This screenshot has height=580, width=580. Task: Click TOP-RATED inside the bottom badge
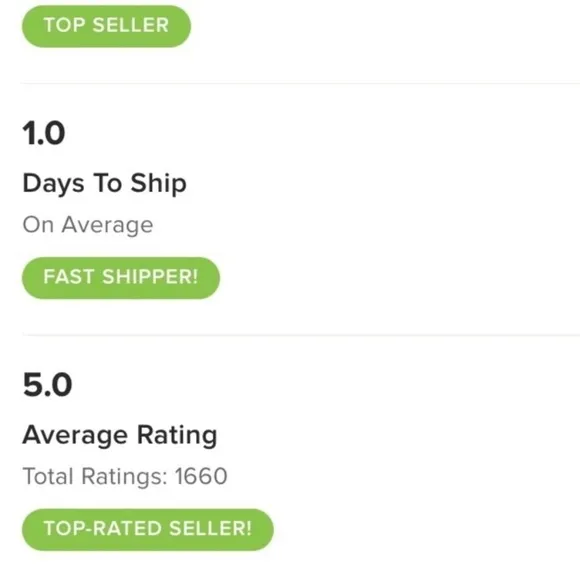pos(102,528)
